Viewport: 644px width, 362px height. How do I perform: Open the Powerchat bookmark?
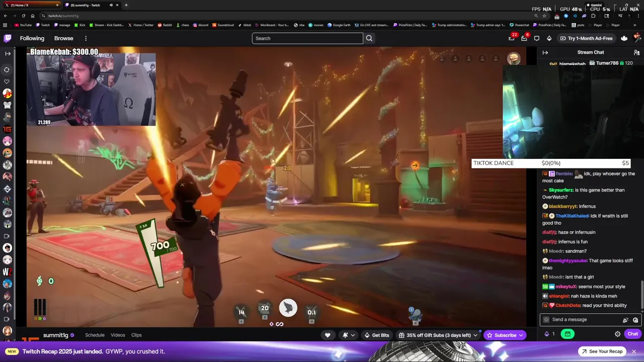(x=519, y=25)
